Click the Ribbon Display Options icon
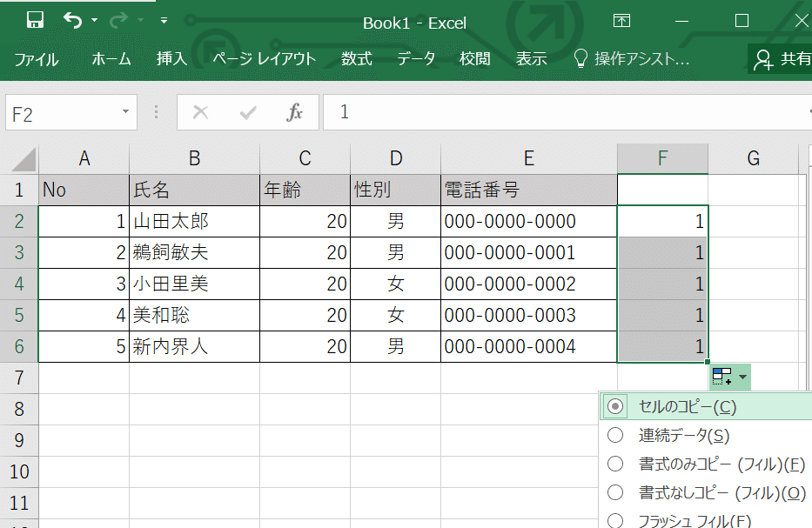 coord(621,21)
